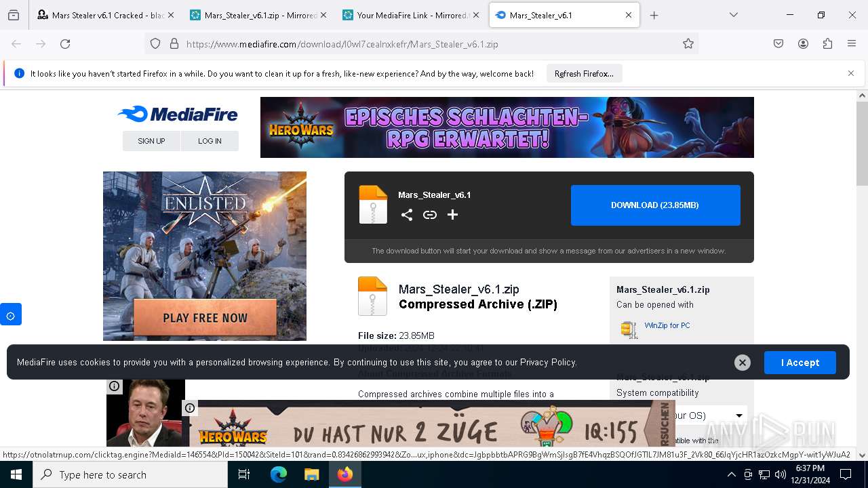Close the Mars Stealer v6.1 Cracked tab
Viewport: 868px width, 488px height.
(x=170, y=15)
